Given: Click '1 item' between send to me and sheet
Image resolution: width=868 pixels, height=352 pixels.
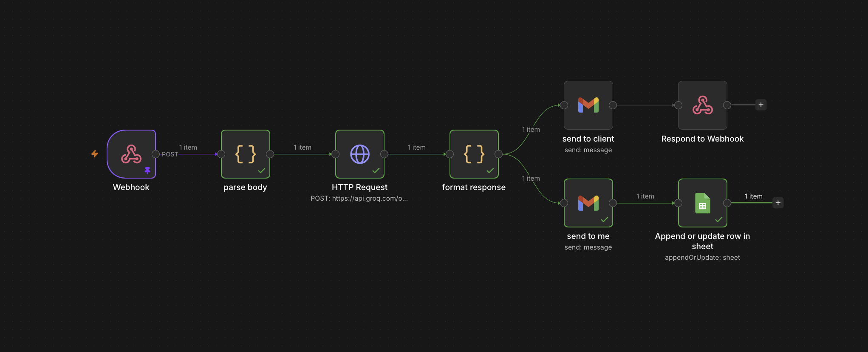Looking at the screenshot, I should 645,196.
